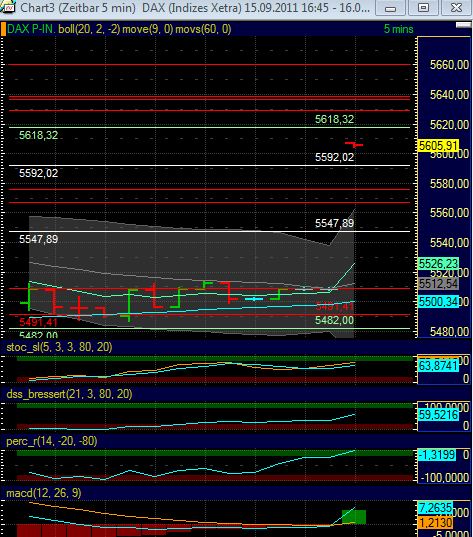The width and height of the screenshot is (473, 537).
Task: Click the 63,8741 stochastic value tag
Action: 438,365
